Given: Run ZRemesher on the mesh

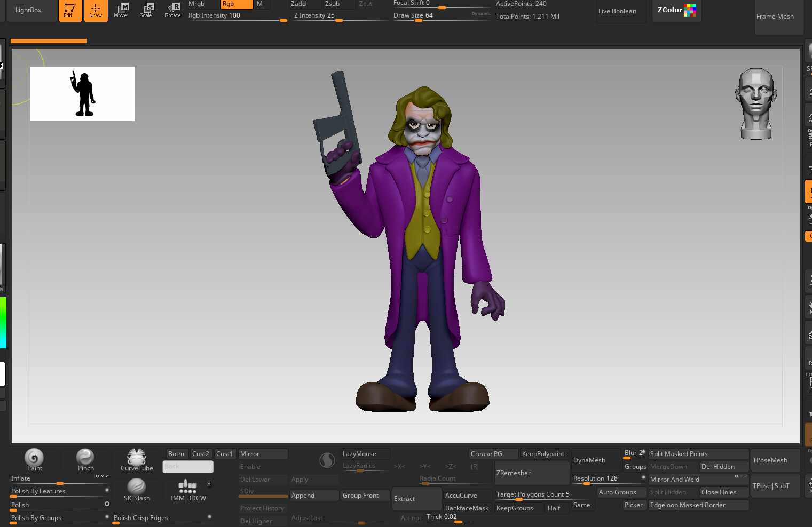Looking at the screenshot, I should [531, 473].
